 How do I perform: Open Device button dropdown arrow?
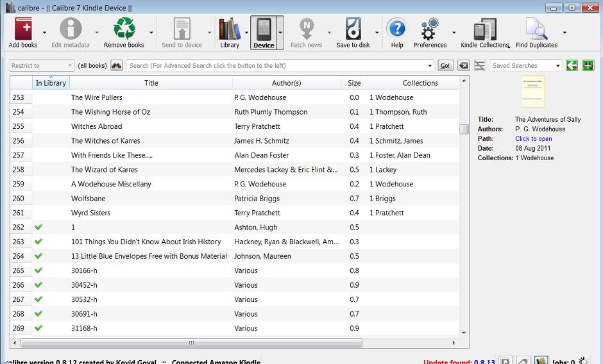point(280,33)
